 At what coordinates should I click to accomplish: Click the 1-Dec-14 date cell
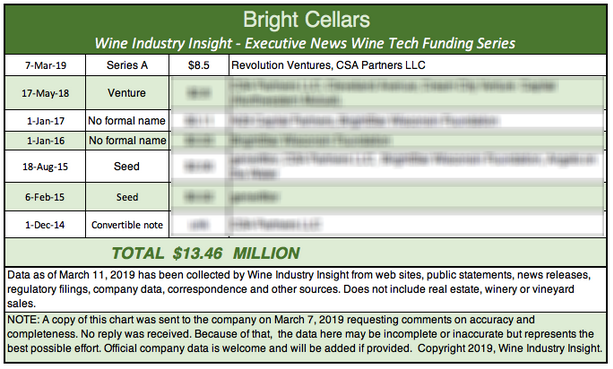click(x=45, y=225)
